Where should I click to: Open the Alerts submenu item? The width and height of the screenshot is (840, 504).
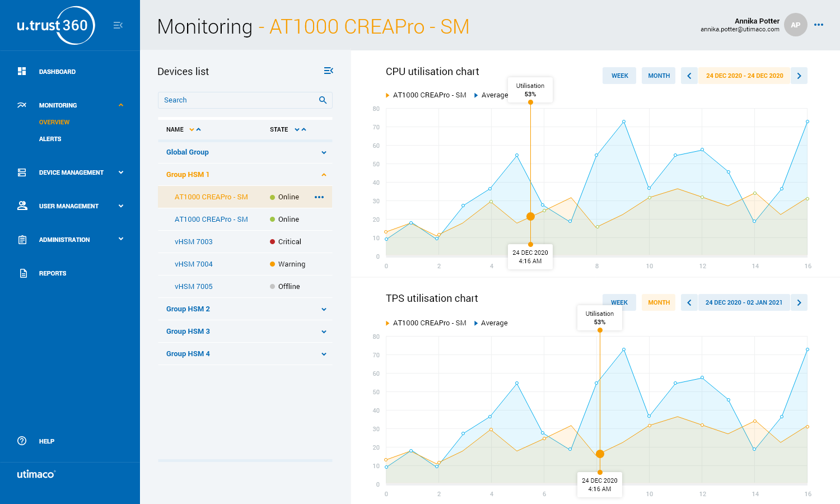(x=50, y=139)
